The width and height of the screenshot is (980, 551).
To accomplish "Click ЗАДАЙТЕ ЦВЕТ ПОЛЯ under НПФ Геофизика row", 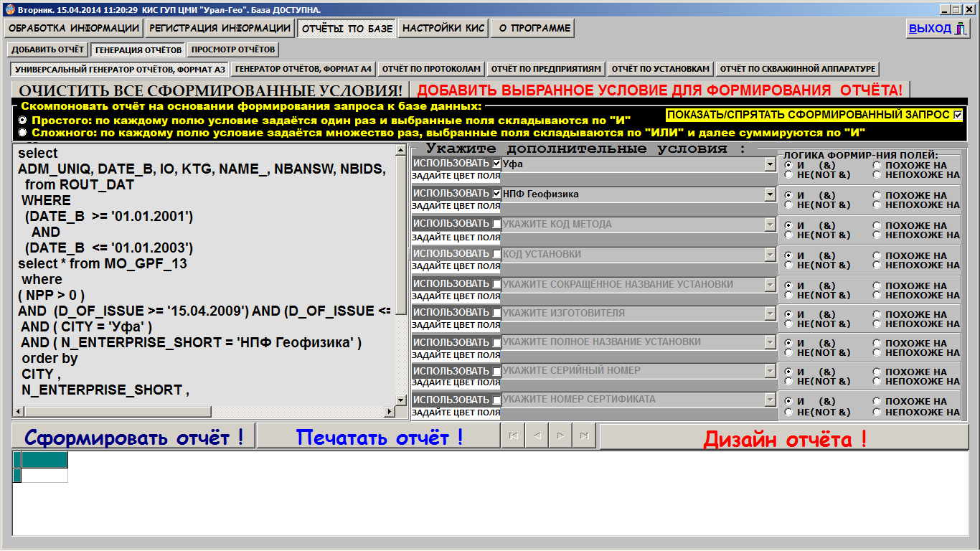I will click(x=456, y=207).
